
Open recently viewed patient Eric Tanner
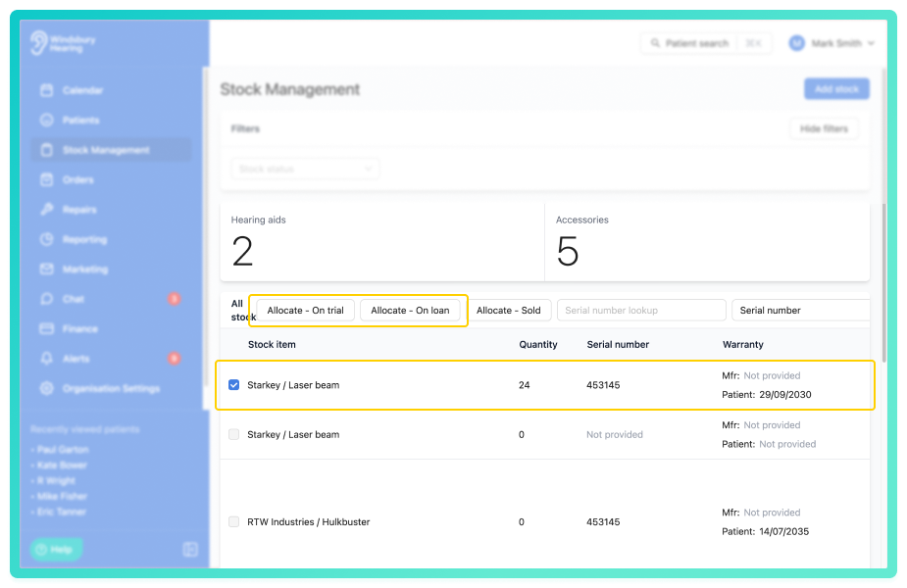pos(62,512)
